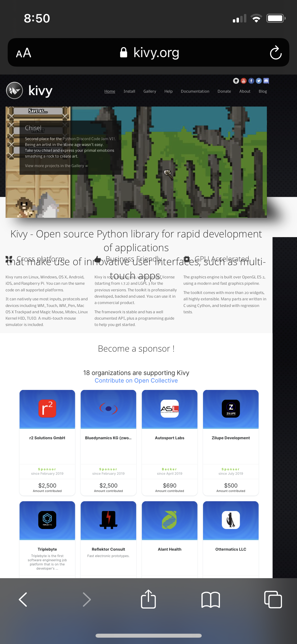The height and width of the screenshot is (644, 297).
Task: Tap the kivy.org address bar
Action: pos(148,52)
